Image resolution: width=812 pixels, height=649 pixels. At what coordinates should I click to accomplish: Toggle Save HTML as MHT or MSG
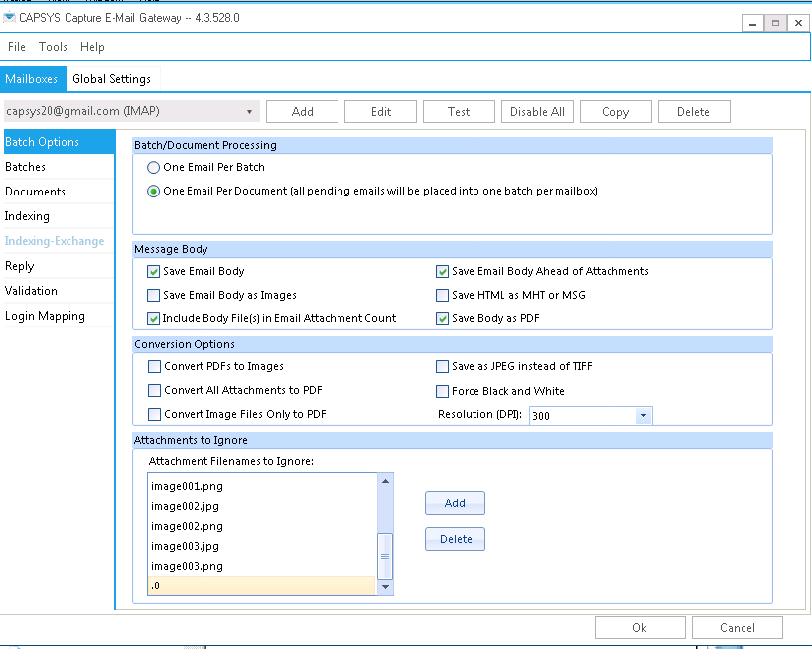[x=443, y=295]
